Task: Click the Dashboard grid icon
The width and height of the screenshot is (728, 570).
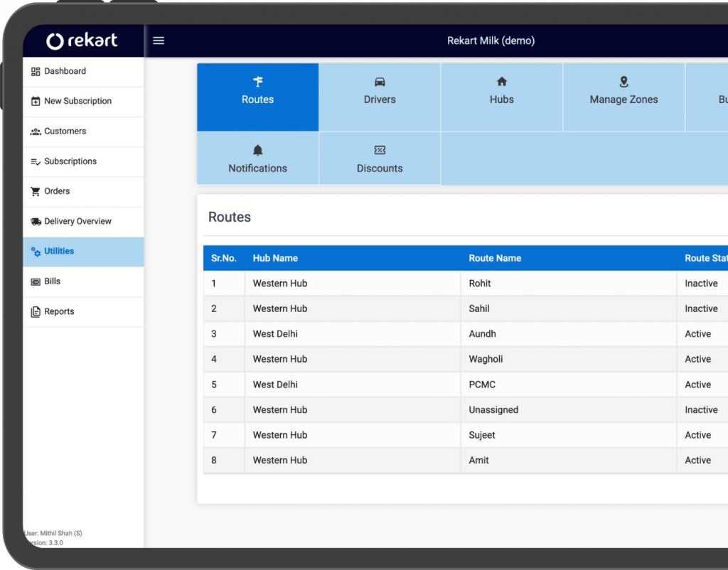Action: (x=34, y=71)
